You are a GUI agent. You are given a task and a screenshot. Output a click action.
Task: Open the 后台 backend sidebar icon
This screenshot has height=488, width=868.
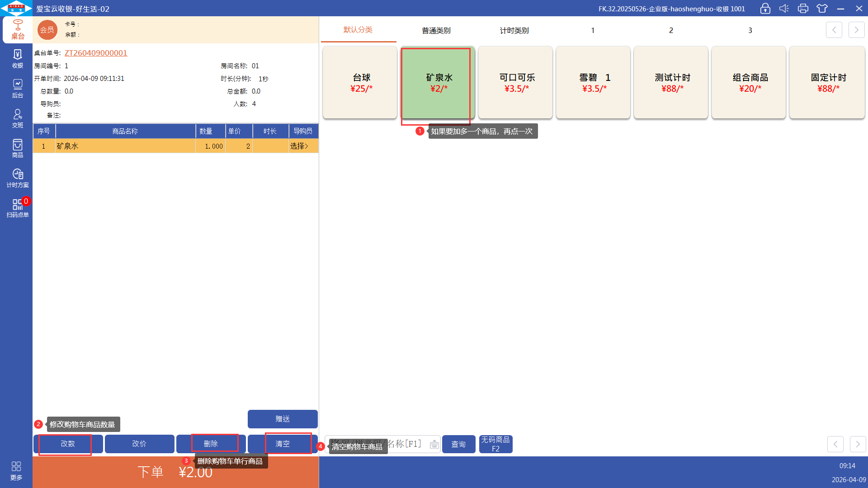coord(17,89)
